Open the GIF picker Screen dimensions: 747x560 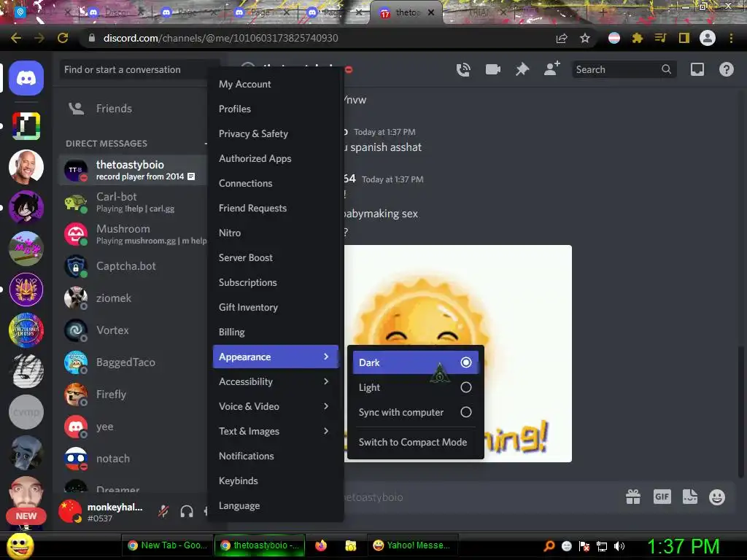tap(662, 497)
